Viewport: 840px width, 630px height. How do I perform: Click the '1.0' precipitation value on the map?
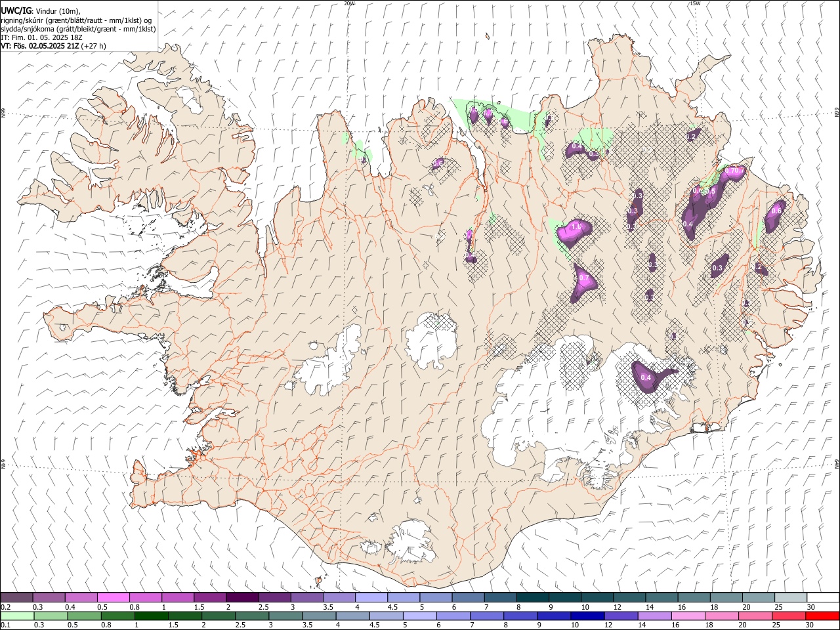[x=577, y=227]
